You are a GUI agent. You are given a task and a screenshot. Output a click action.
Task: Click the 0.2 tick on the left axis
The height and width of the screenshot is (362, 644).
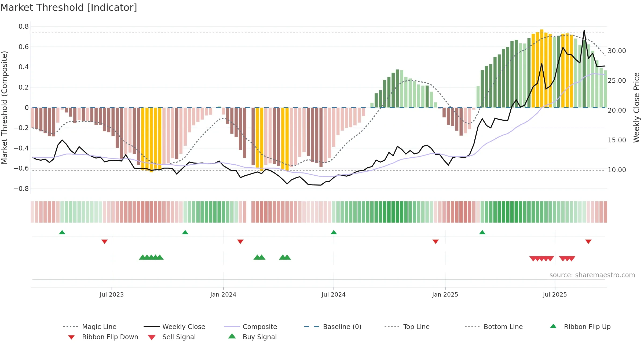click(x=24, y=87)
